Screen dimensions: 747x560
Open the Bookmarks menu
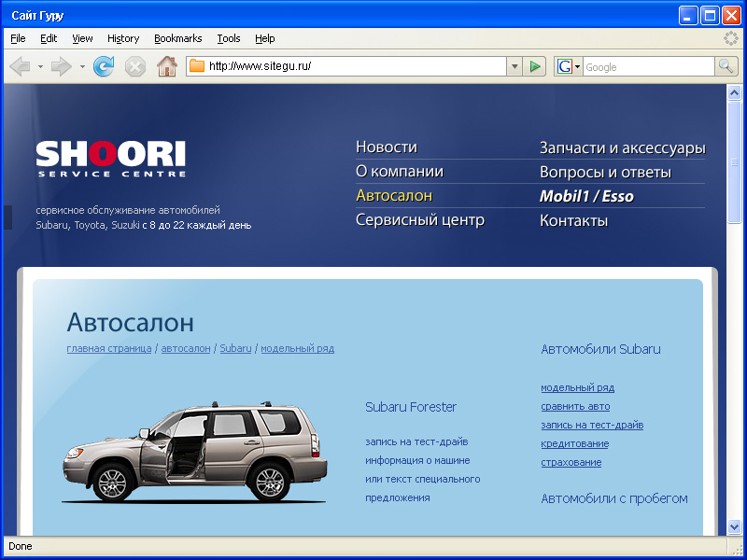click(177, 38)
